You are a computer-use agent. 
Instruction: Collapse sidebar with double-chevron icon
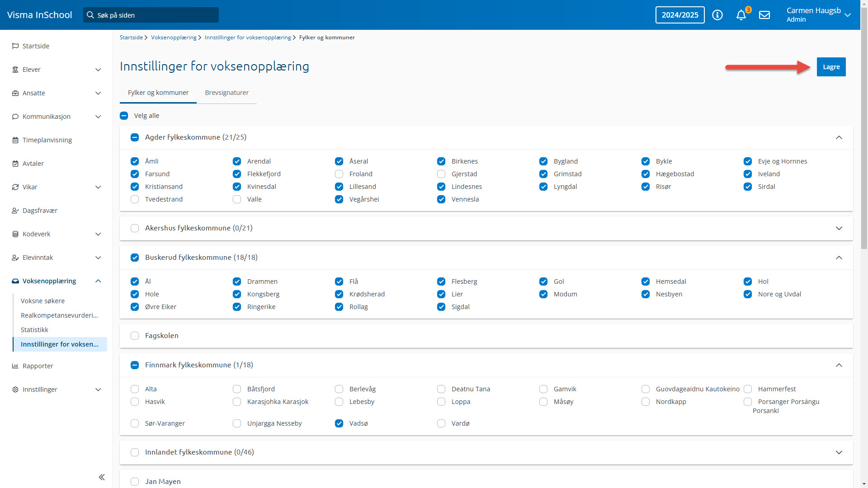[102, 477]
